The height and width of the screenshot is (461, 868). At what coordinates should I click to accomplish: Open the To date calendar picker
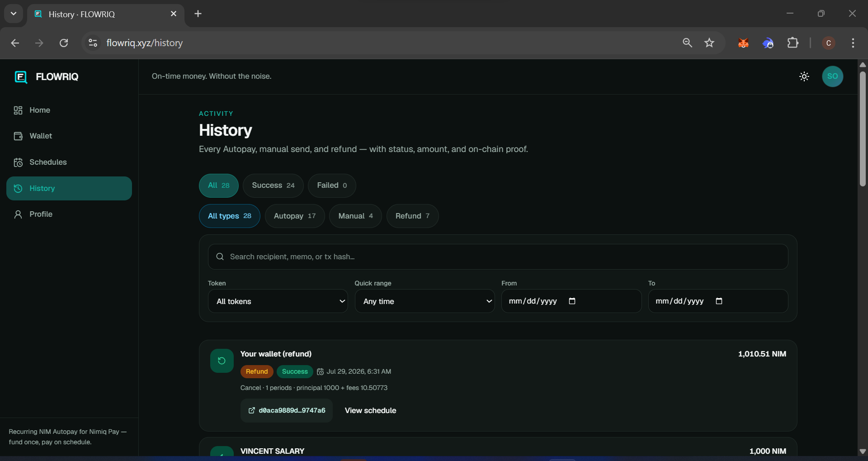pyautogui.click(x=719, y=301)
